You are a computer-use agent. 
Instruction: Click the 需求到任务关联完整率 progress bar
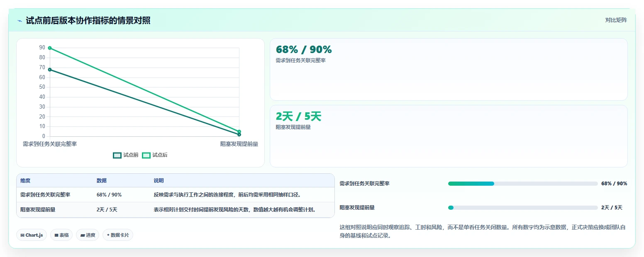[x=523, y=184]
